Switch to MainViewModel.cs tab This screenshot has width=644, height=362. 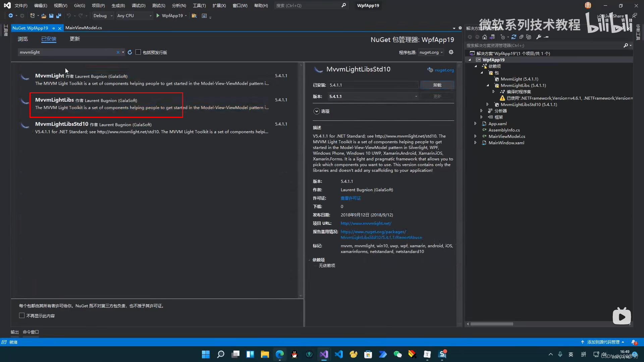pyautogui.click(x=84, y=28)
